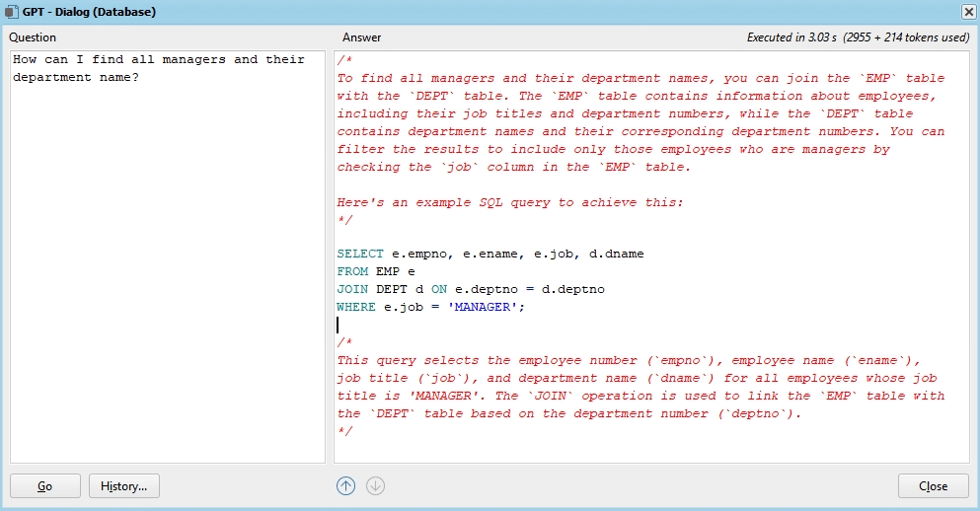The width and height of the screenshot is (980, 511).
Task: Click the Go button
Action: pos(45,486)
